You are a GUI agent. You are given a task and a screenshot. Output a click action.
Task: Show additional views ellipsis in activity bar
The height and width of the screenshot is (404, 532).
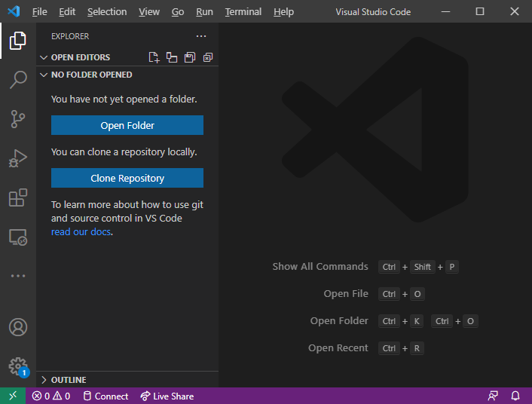[18, 276]
